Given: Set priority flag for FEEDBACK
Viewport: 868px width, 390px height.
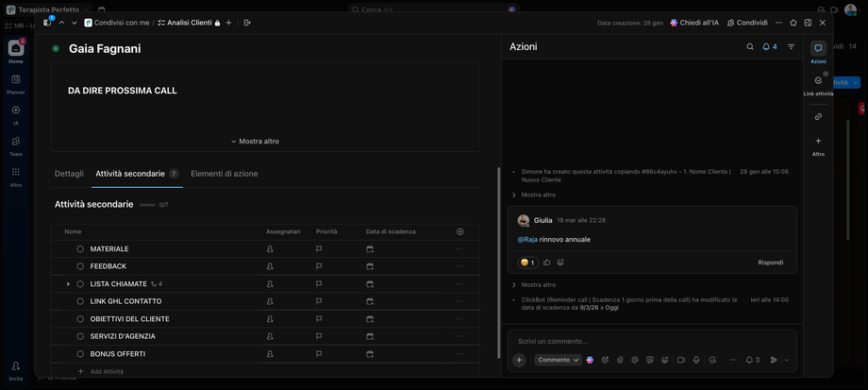Looking at the screenshot, I should coord(319,266).
